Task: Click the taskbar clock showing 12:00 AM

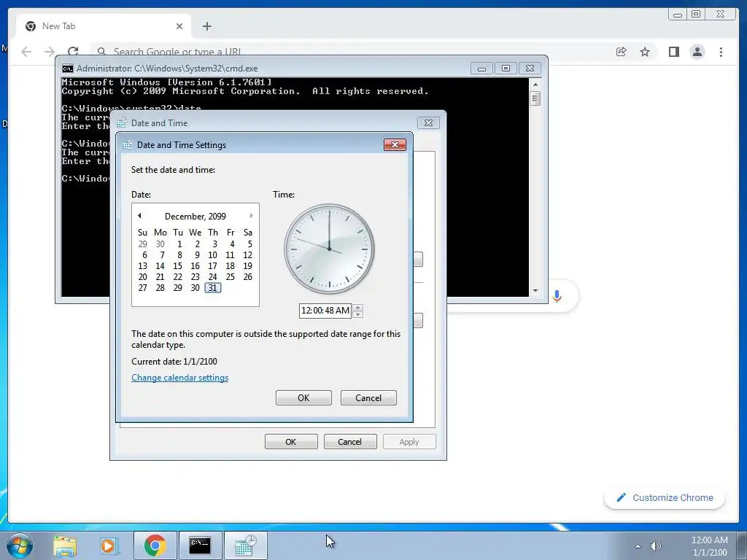Action: coord(709,546)
